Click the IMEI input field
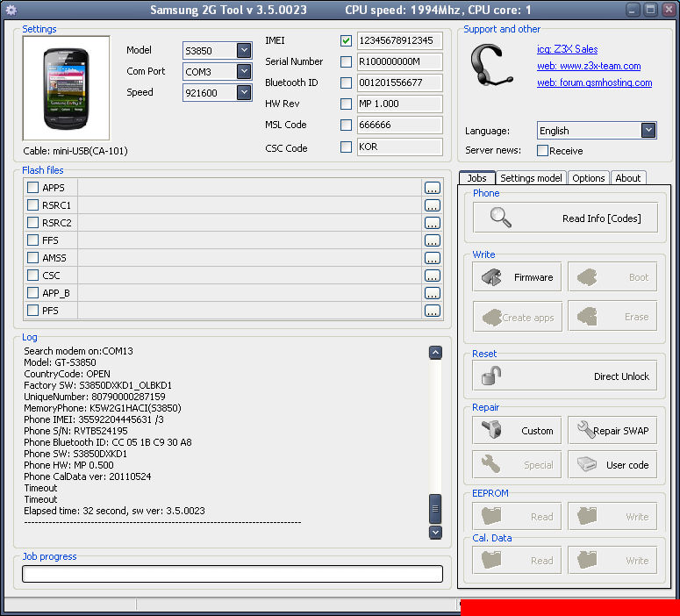Image resolution: width=680 pixels, height=616 pixels. (x=399, y=40)
